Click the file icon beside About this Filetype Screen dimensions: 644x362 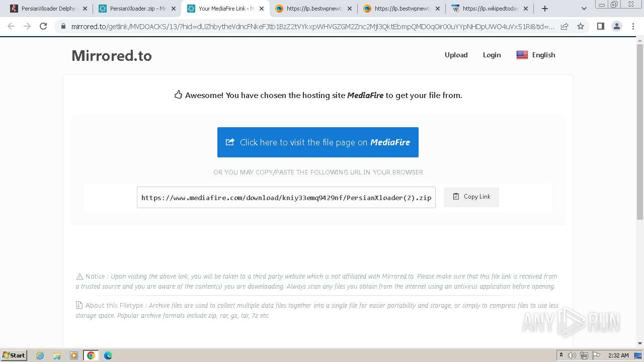point(79,305)
